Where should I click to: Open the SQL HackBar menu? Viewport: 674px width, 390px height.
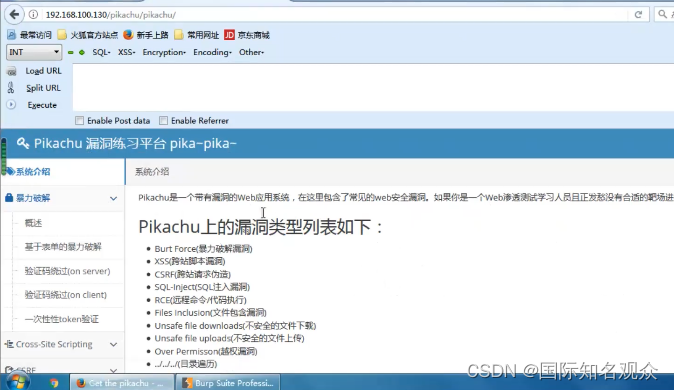coord(101,52)
